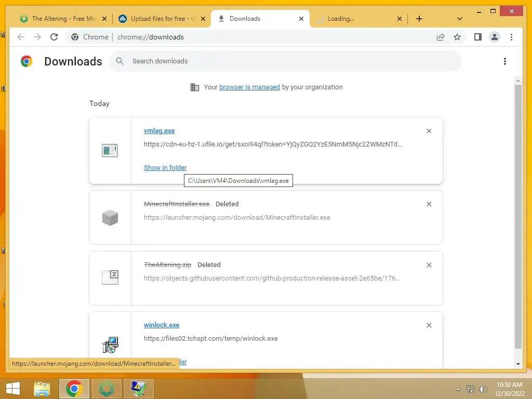The image size is (532, 399).
Task: Toggle the side panel button
Action: [x=478, y=37]
